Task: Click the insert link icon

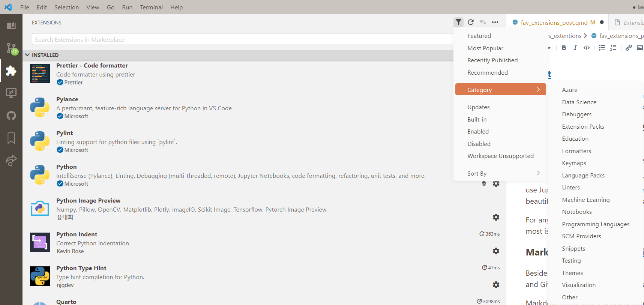Action: click(x=629, y=48)
